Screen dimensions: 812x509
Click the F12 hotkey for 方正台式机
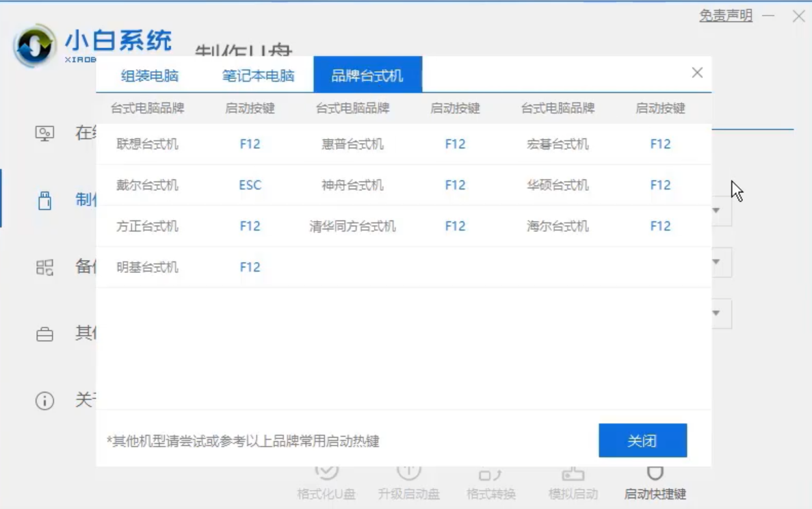click(x=250, y=226)
